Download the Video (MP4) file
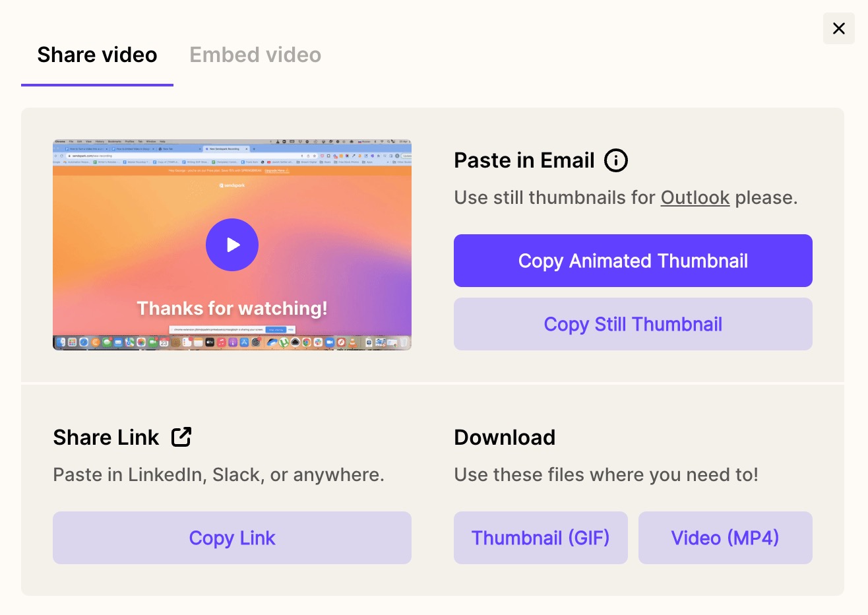This screenshot has height=615, width=868. (x=726, y=538)
